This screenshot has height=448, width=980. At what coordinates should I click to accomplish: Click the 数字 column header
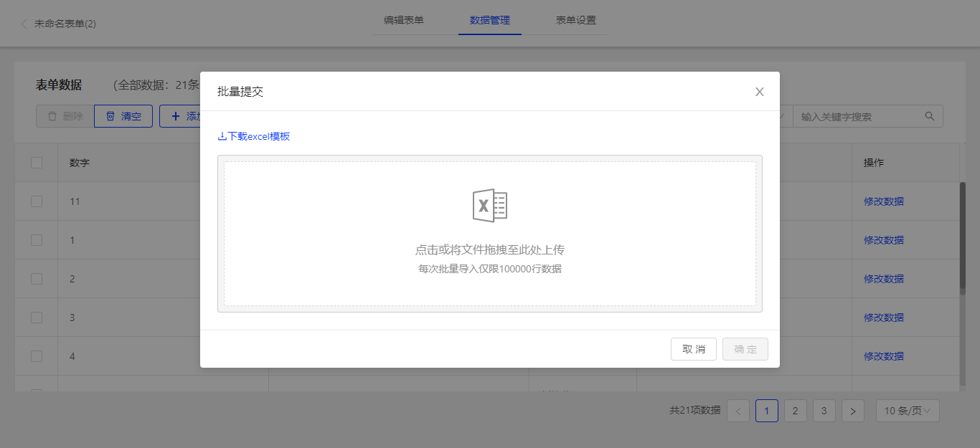point(80,163)
